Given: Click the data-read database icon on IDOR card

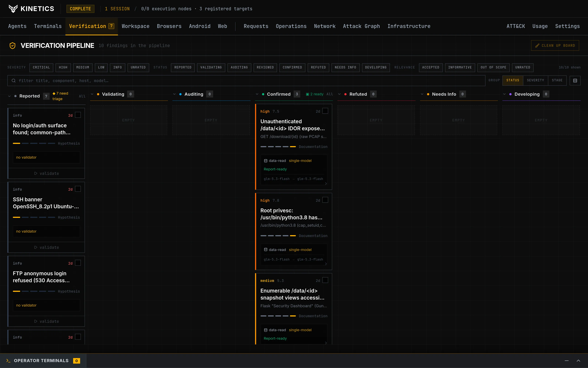Looking at the screenshot, I should tap(266, 161).
